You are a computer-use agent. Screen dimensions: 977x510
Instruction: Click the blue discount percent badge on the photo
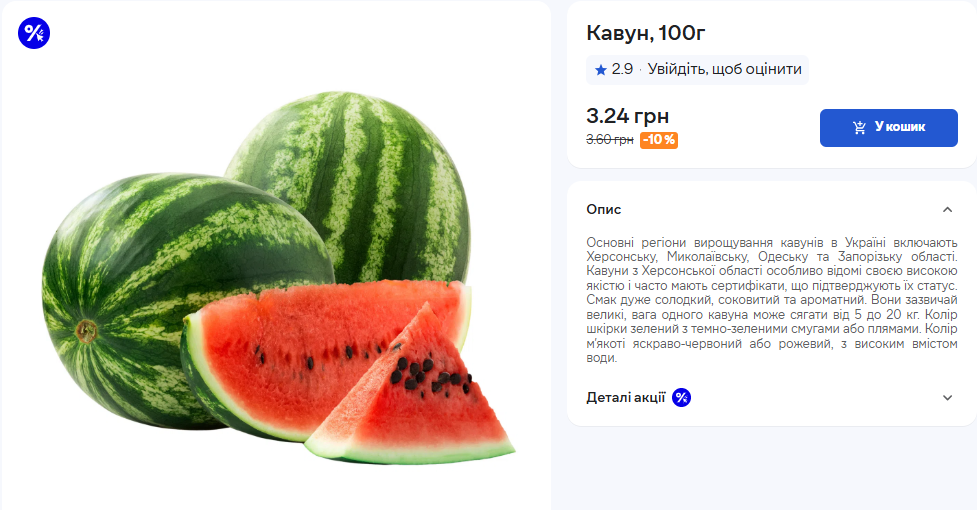(34, 33)
